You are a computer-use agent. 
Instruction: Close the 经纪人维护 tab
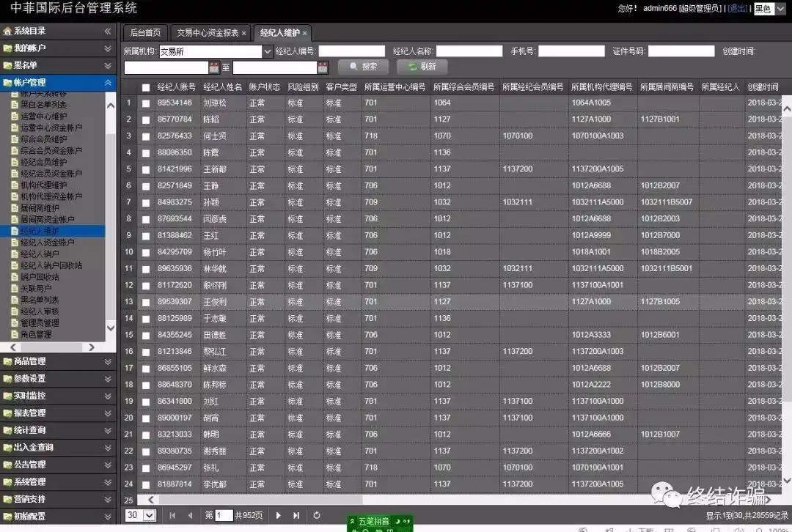click(x=304, y=33)
